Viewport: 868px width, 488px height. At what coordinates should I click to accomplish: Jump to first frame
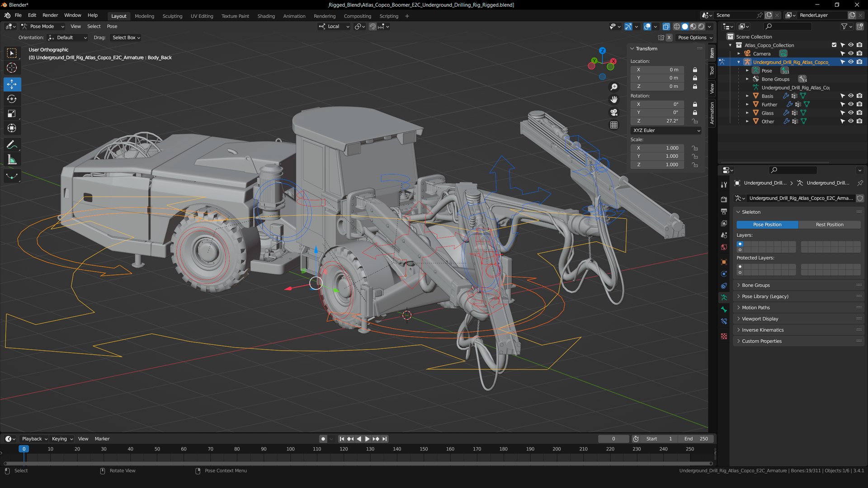tap(342, 439)
